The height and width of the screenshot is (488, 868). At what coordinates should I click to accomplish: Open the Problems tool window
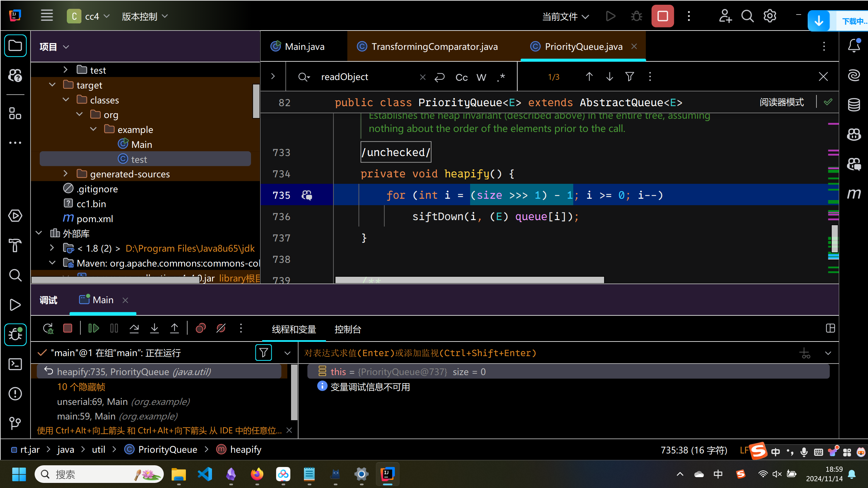pos(15,394)
